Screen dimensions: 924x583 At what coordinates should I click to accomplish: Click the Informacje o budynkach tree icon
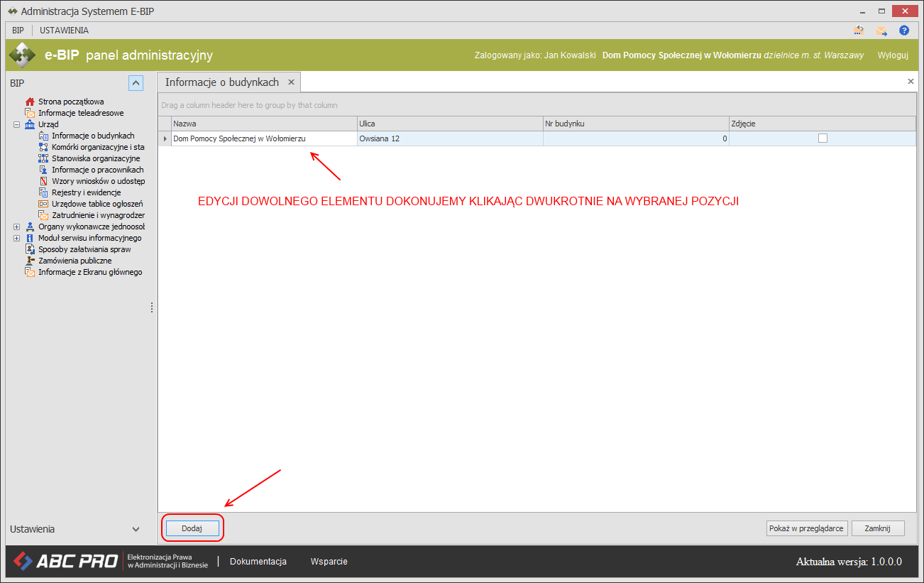pyautogui.click(x=43, y=136)
